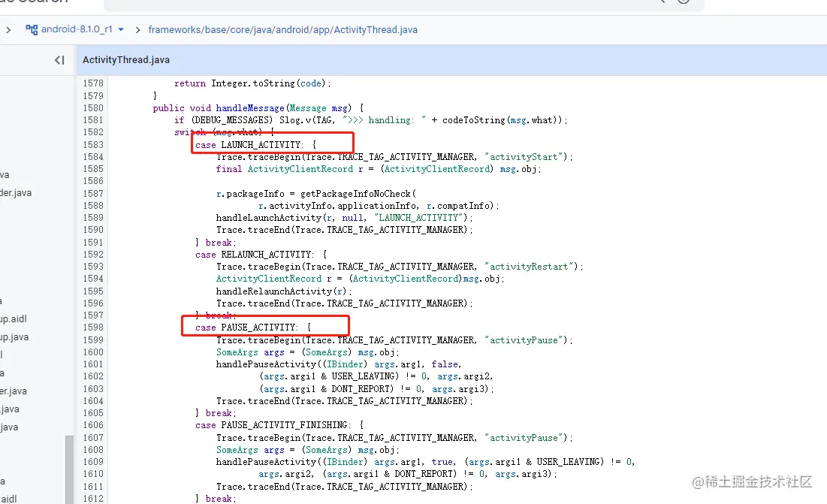Viewport: 827px width, 504px height.
Task: Select line number 1580
Action: [93, 108]
